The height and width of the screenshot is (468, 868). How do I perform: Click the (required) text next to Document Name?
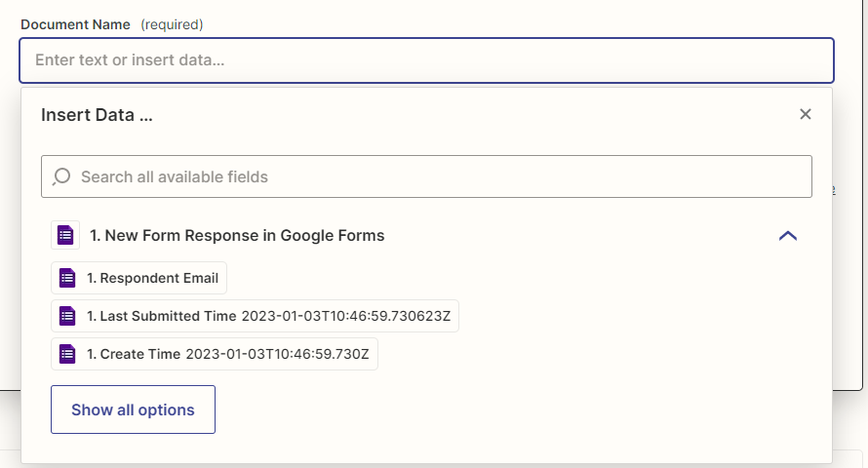click(172, 25)
